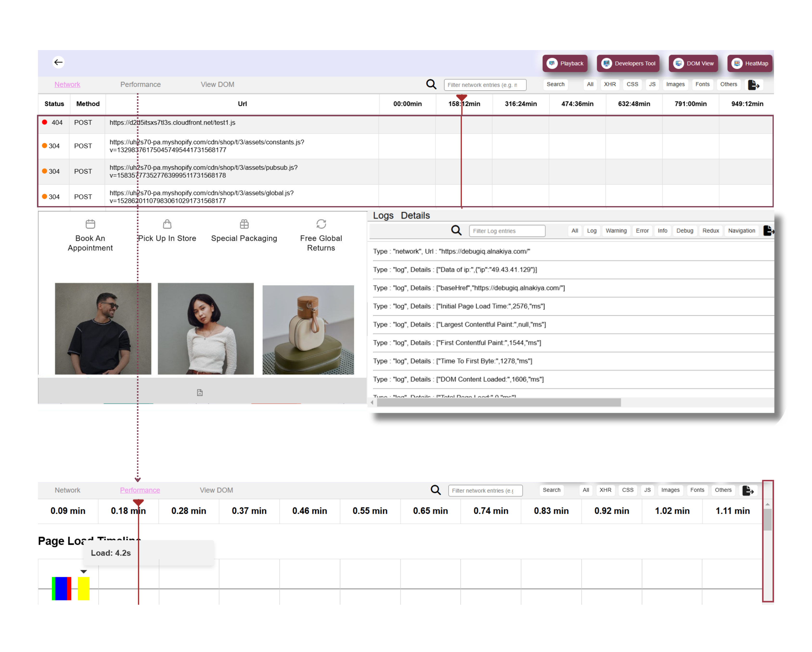Image resolution: width=812 pixels, height=652 pixels.
Task: Toggle the Redux log filter
Action: (710, 231)
